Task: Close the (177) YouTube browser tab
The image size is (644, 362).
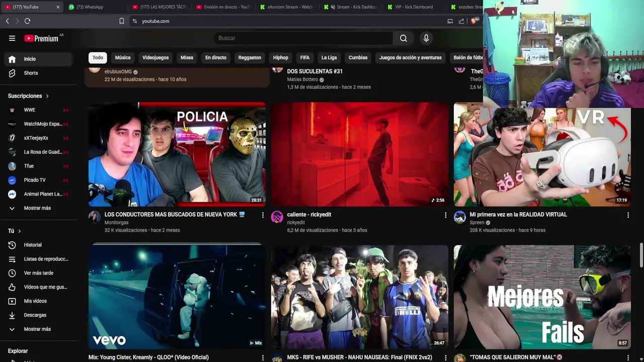Action: tap(58, 7)
